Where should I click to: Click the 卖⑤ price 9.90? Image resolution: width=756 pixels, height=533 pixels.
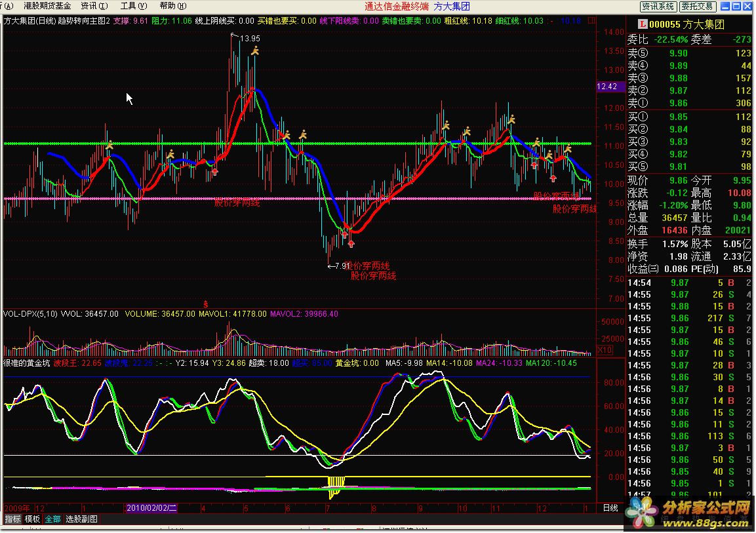coord(679,53)
